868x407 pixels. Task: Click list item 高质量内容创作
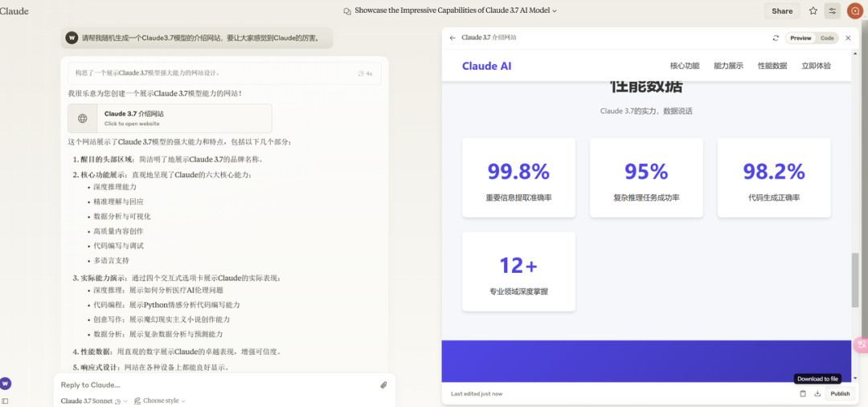pyautogui.click(x=118, y=231)
